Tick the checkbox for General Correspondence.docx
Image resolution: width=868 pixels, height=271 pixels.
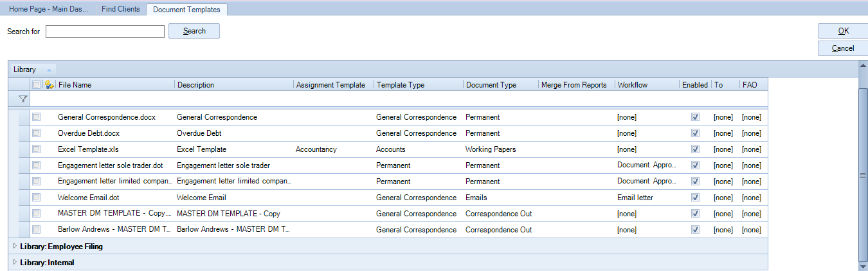pos(37,117)
